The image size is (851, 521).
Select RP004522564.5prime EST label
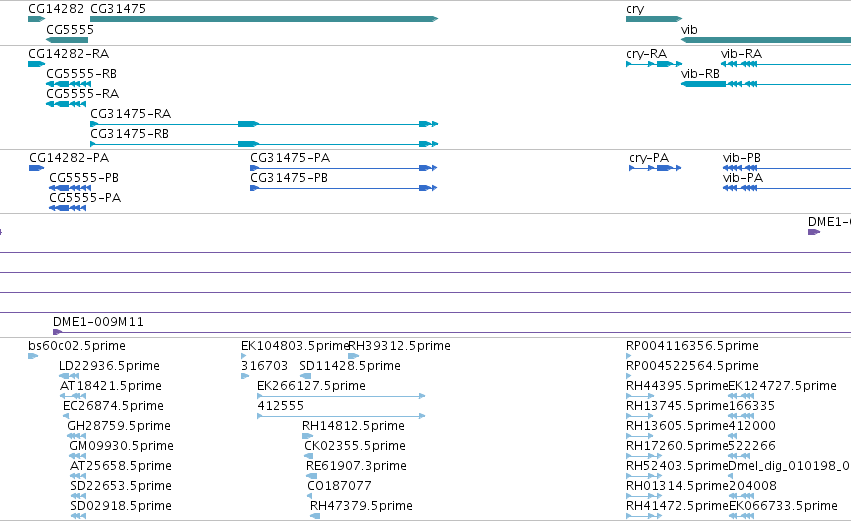point(692,366)
